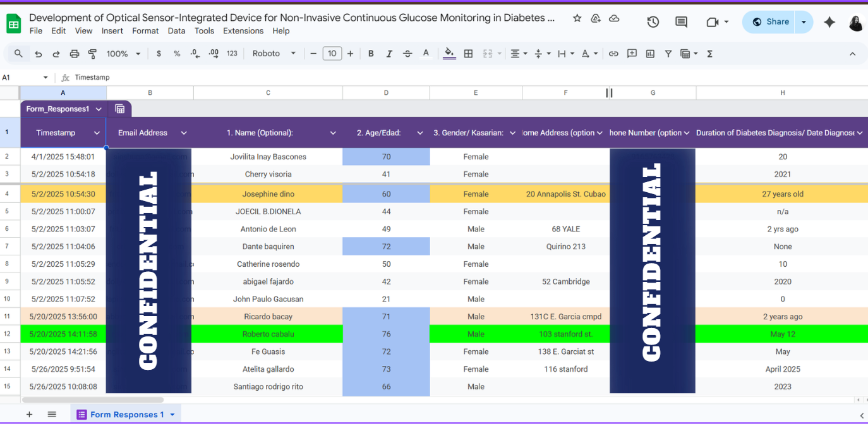
Task: Switch to Form Responses 1 sheet tab
Action: 126,415
